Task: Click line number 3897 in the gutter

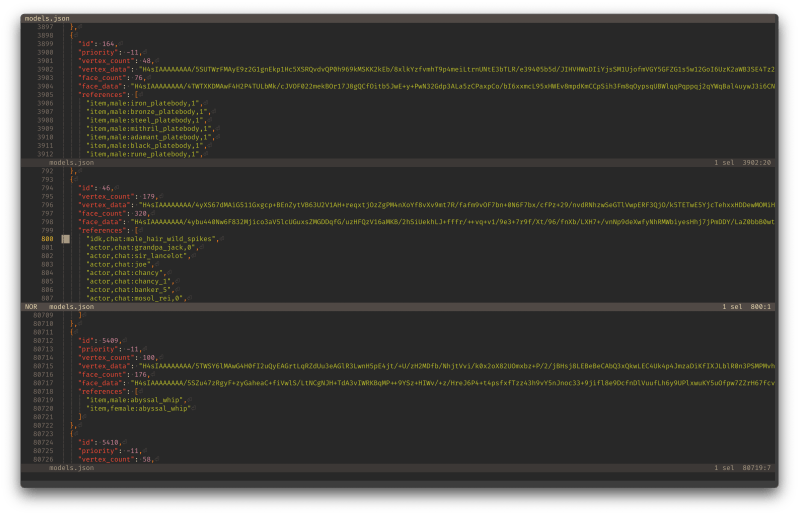Action: [45, 27]
